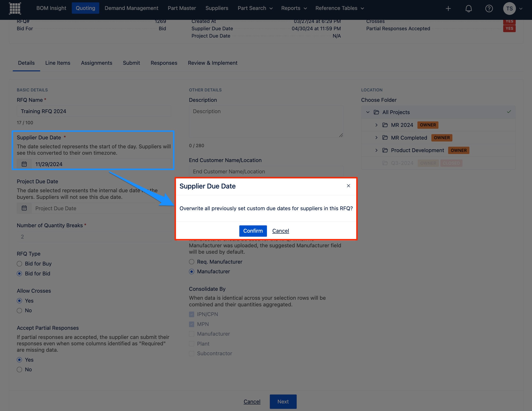Click the Q3-2024 folder icon
532x411 pixels.
[x=385, y=163]
